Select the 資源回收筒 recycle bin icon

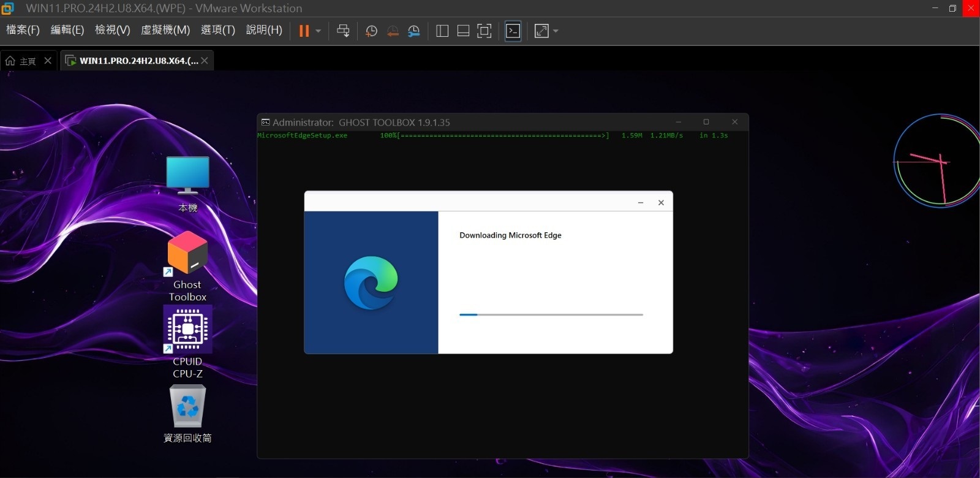pyautogui.click(x=187, y=414)
